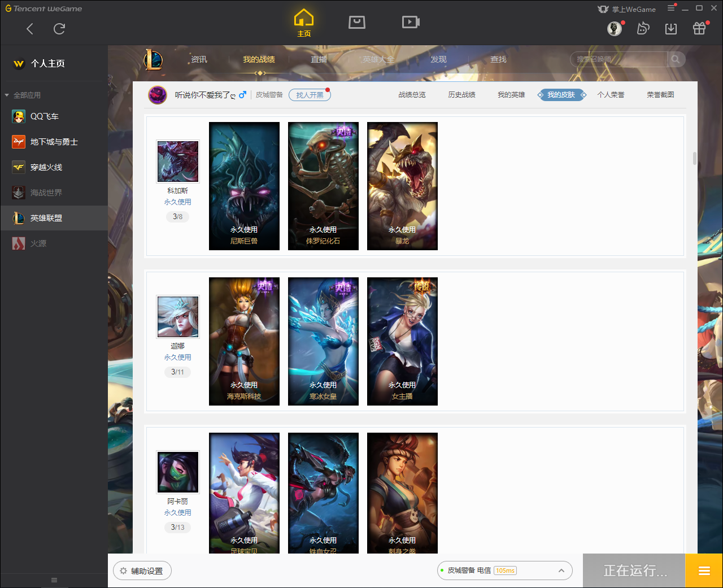
Task: Open the 主页 home tab
Action: (x=304, y=23)
